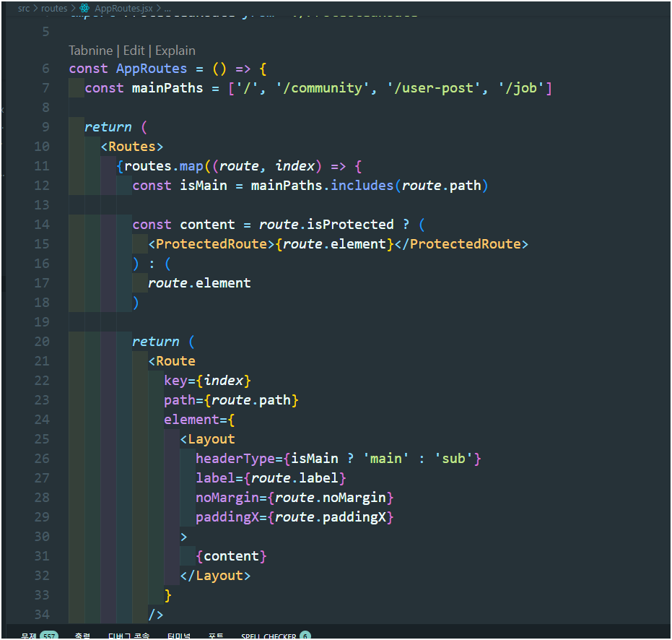This screenshot has height=640, width=672.
Task: Click the 'element={' attribute on line 24
Action: click(x=199, y=420)
